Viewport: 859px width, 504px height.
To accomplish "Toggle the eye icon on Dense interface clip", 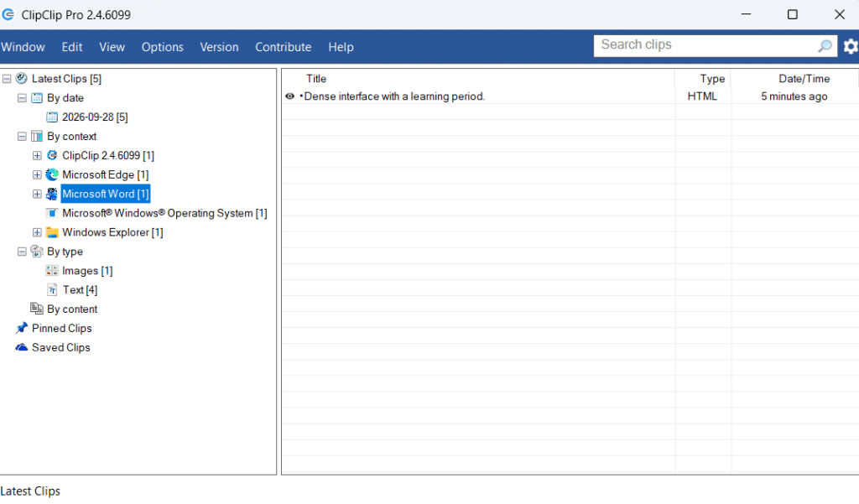I will (289, 96).
